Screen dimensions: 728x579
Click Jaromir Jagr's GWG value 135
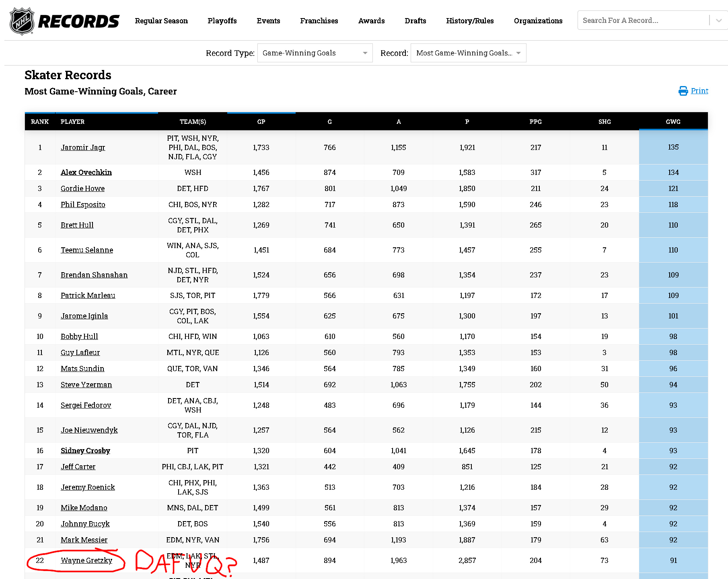click(x=673, y=147)
